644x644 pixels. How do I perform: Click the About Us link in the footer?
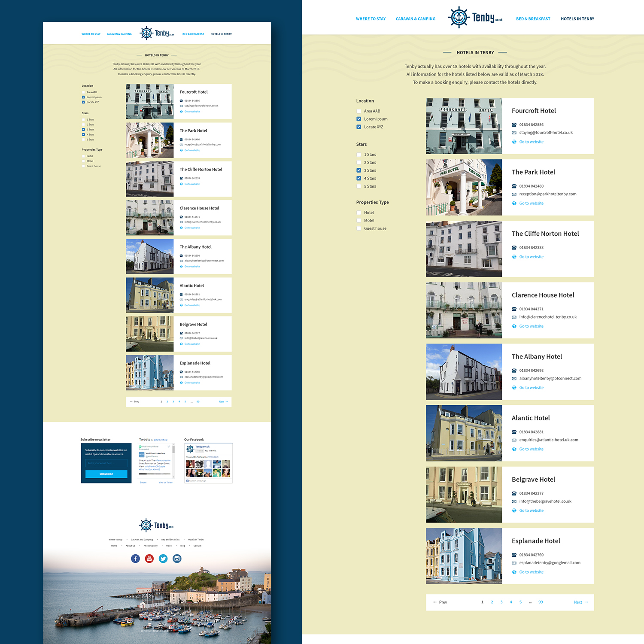coord(131,546)
